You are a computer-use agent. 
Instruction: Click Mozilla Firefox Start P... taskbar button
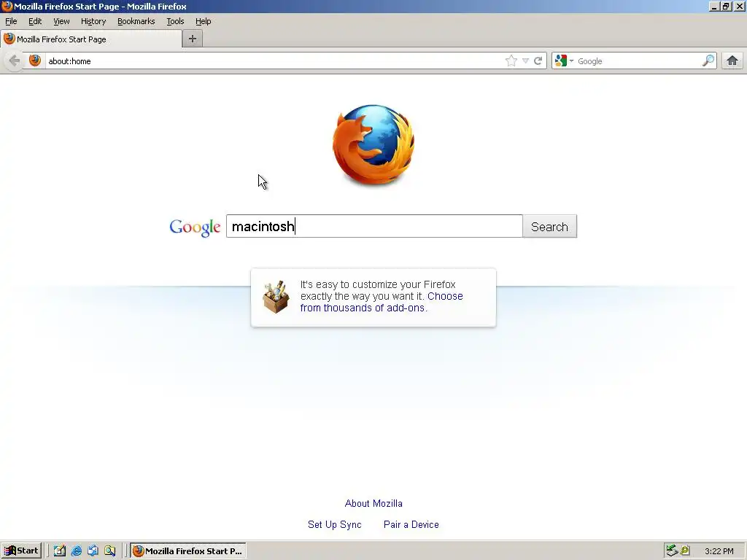188,551
